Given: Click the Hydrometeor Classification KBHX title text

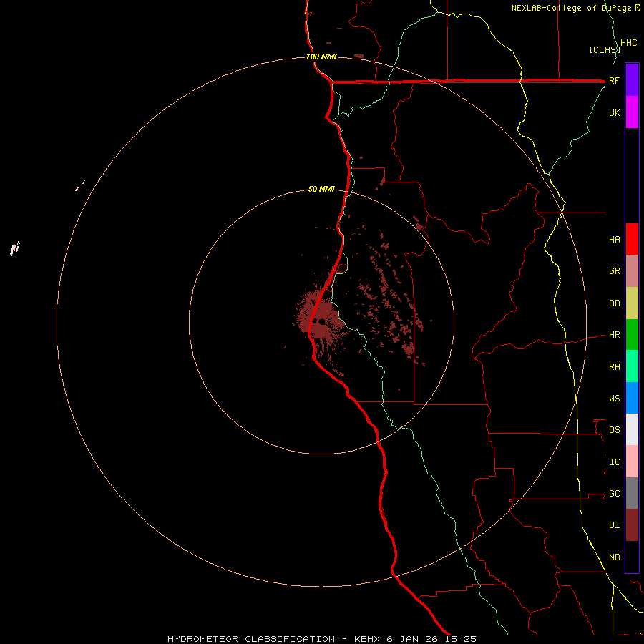Looking at the screenshot, I should pyautogui.click(x=321, y=639).
